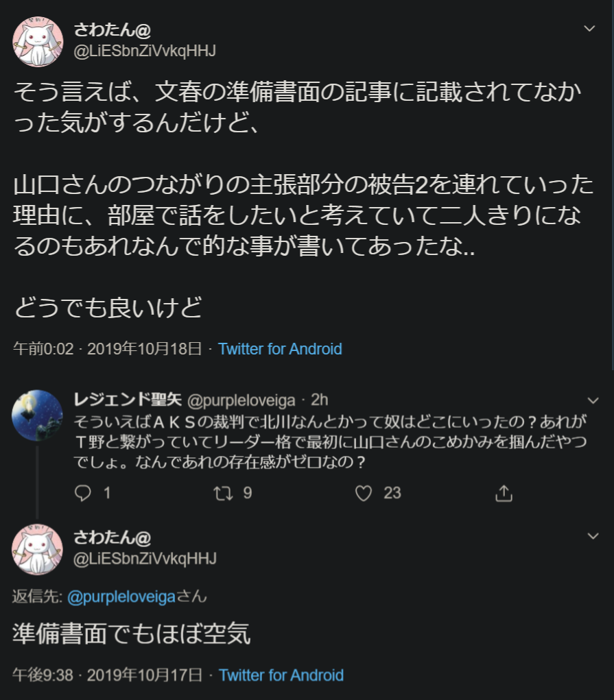Click Twitter for Android link dated 2019年10月17日
The width and height of the screenshot is (614, 700).
(281, 675)
